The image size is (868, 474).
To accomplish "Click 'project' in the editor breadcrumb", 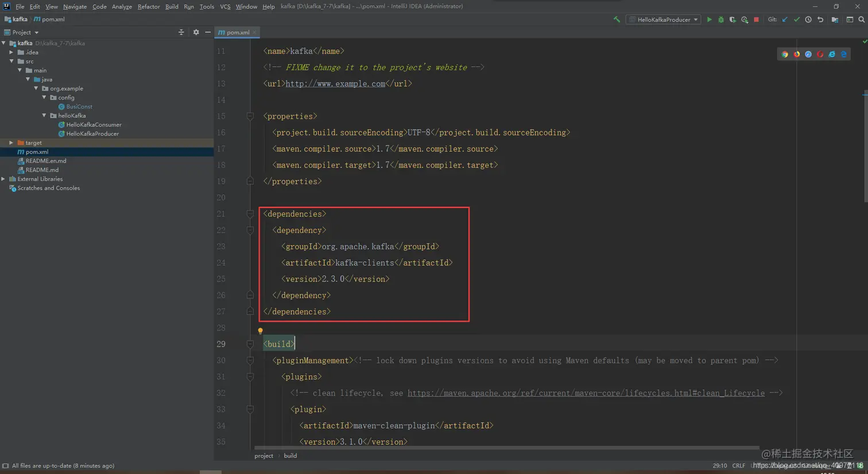I will tap(264, 456).
